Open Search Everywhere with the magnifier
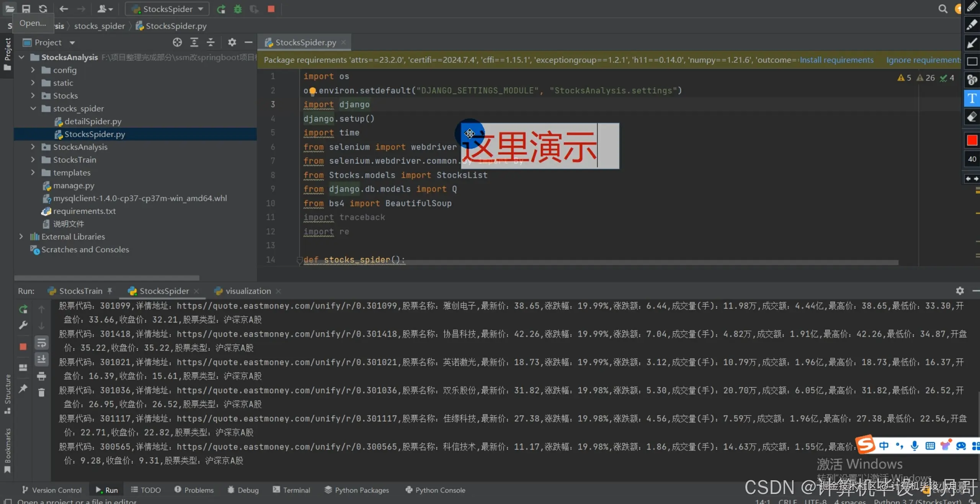 pos(943,9)
